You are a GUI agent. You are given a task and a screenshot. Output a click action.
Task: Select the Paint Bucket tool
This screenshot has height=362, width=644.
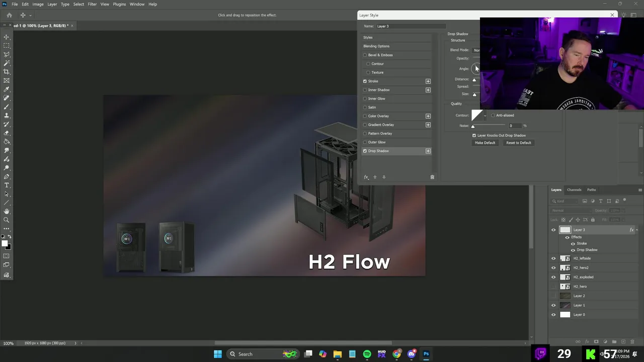pos(7,142)
